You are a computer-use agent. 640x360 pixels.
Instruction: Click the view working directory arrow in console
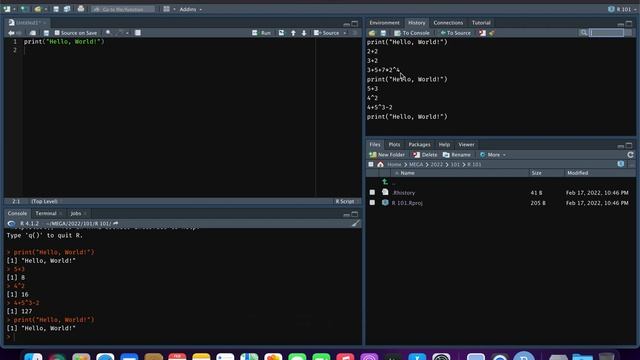116,223
